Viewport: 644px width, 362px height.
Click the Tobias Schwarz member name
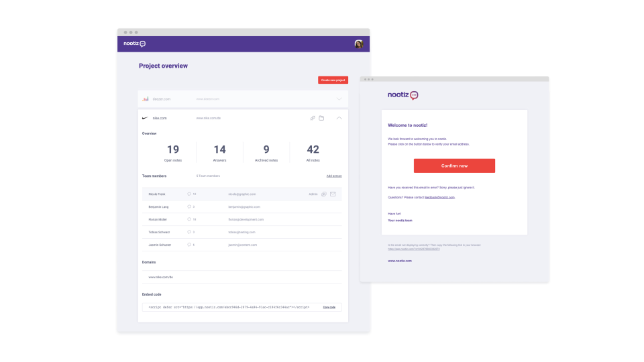[x=159, y=233]
